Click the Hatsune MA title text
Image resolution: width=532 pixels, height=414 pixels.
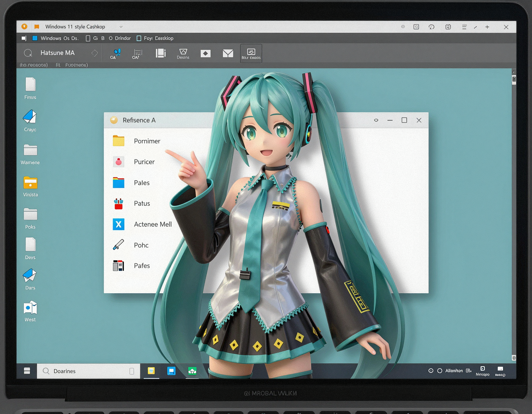tap(58, 53)
